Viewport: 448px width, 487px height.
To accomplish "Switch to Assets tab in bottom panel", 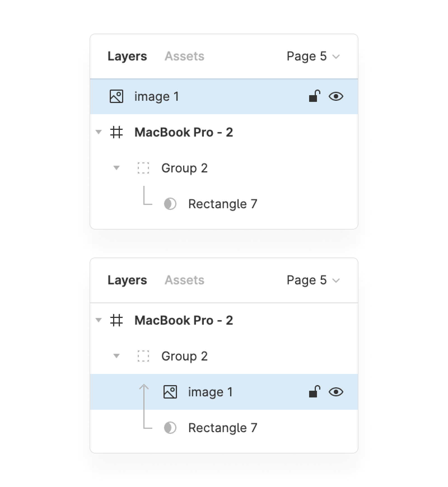I will [184, 280].
